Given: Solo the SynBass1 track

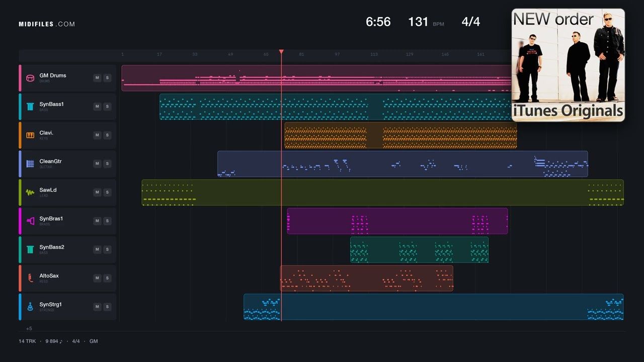Looking at the screenshot, I should (x=107, y=107).
